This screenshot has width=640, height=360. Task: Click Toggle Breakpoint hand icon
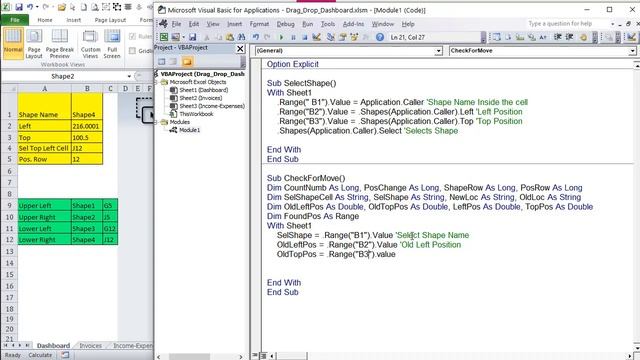click(583, 37)
